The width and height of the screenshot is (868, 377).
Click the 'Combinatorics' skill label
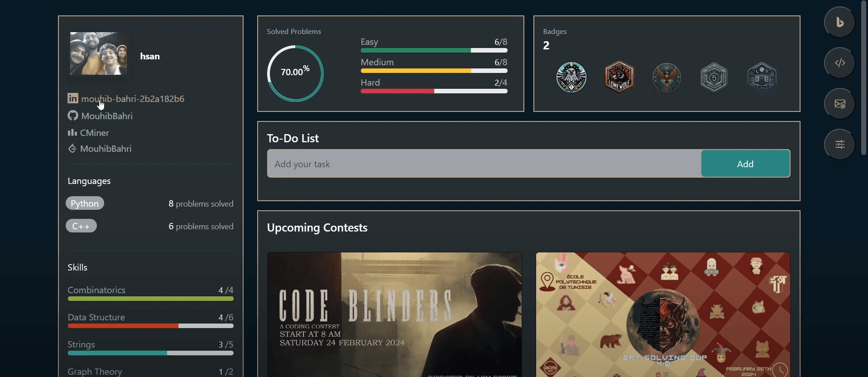pos(96,290)
